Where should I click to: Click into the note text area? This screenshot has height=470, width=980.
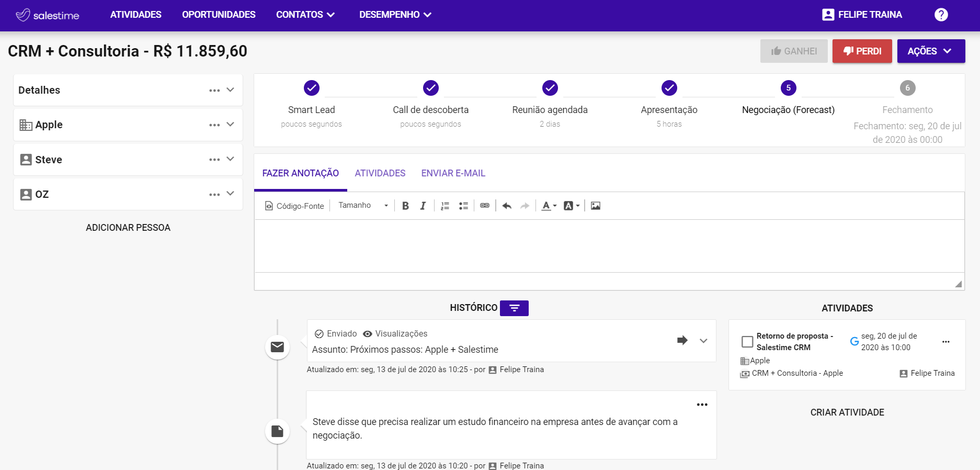(x=609, y=246)
